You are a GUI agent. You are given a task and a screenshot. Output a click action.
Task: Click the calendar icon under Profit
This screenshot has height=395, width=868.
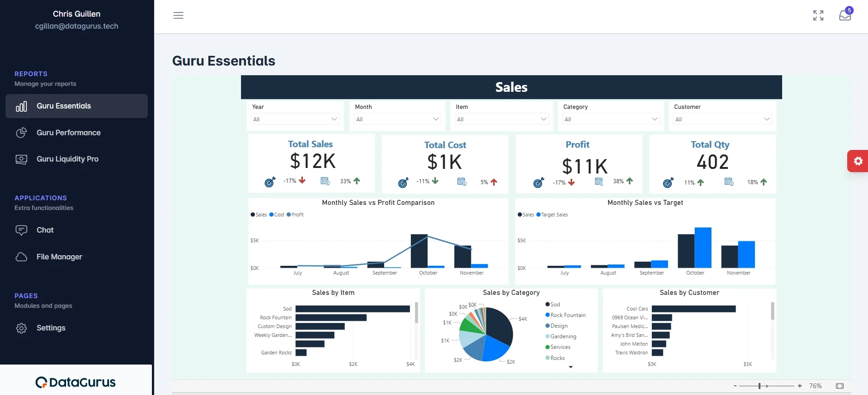pos(599,181)
